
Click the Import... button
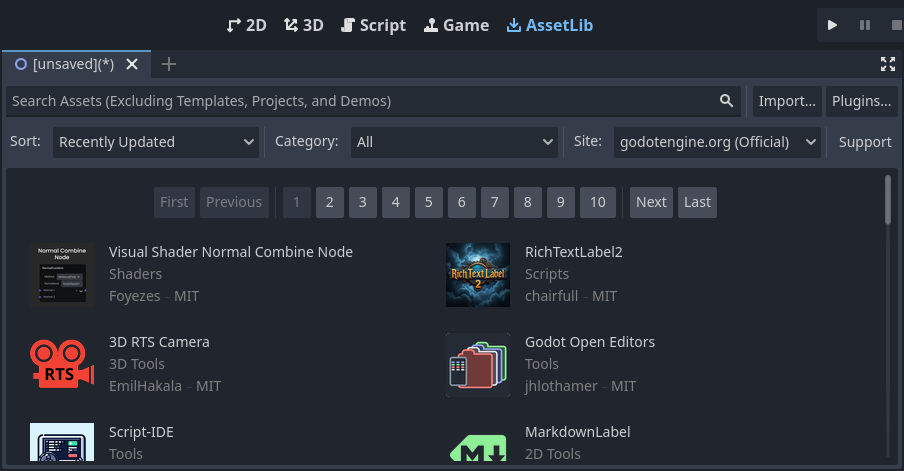[x=786, y=101]
